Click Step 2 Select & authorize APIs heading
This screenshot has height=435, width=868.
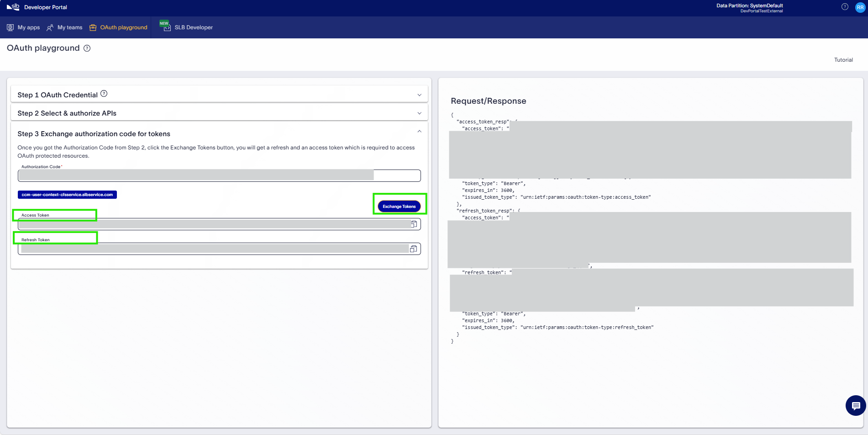click(x=67, y=113)
